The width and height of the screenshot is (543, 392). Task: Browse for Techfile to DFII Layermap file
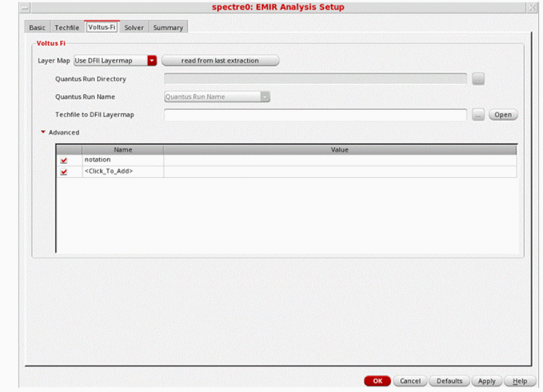pos(478,115)
